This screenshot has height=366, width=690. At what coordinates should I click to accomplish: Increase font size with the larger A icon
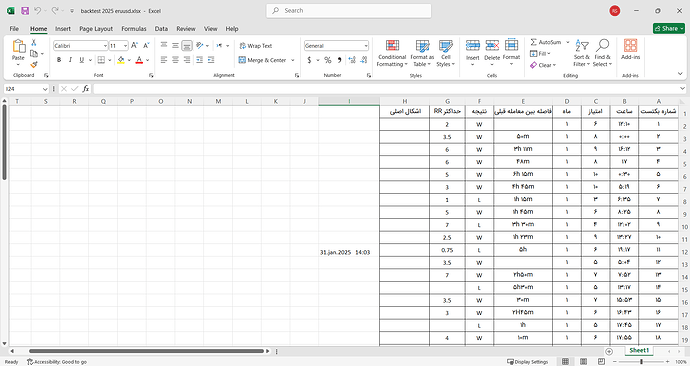tap(134, 45)
